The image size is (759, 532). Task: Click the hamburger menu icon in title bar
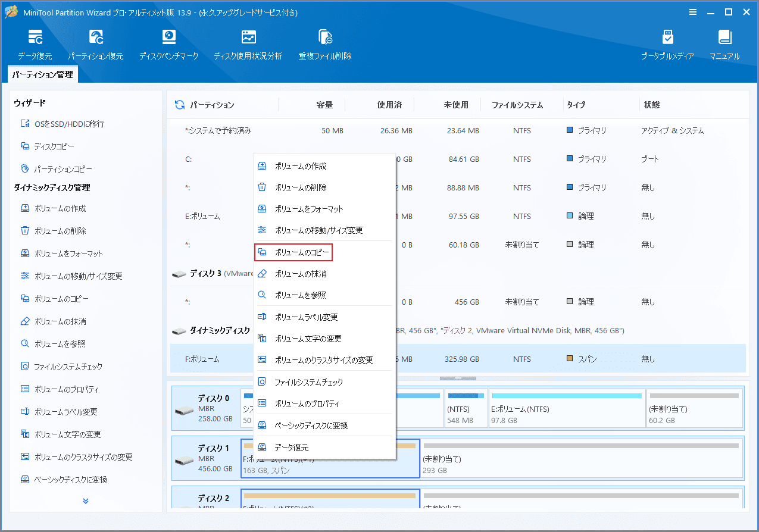pyautogui.click(x=693, y=12)
